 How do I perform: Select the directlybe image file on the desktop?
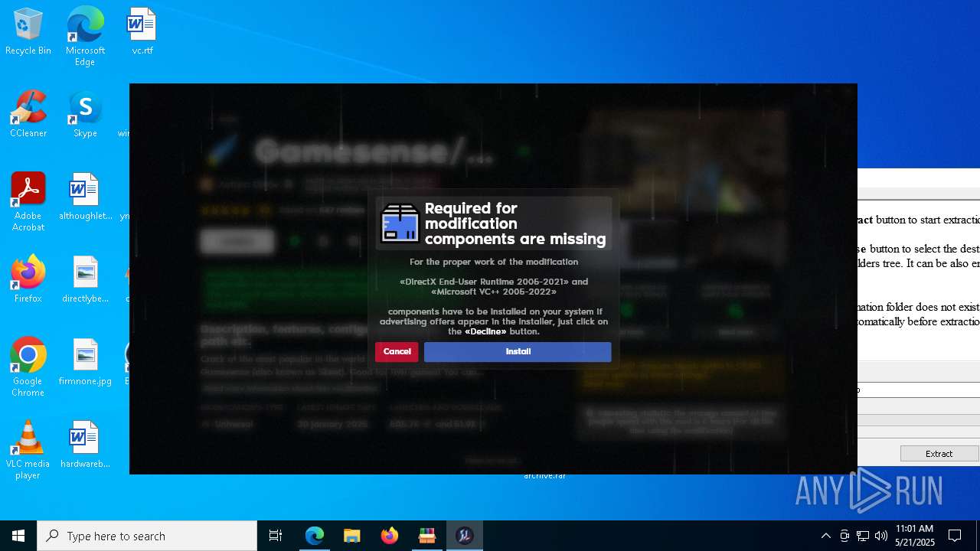tap(85, 279)
